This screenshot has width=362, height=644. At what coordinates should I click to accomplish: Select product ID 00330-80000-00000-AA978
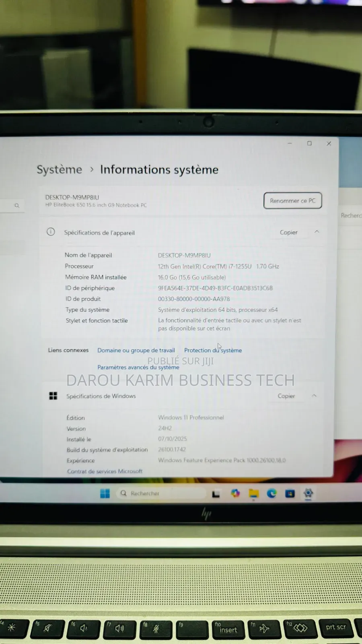pos(194,299)
